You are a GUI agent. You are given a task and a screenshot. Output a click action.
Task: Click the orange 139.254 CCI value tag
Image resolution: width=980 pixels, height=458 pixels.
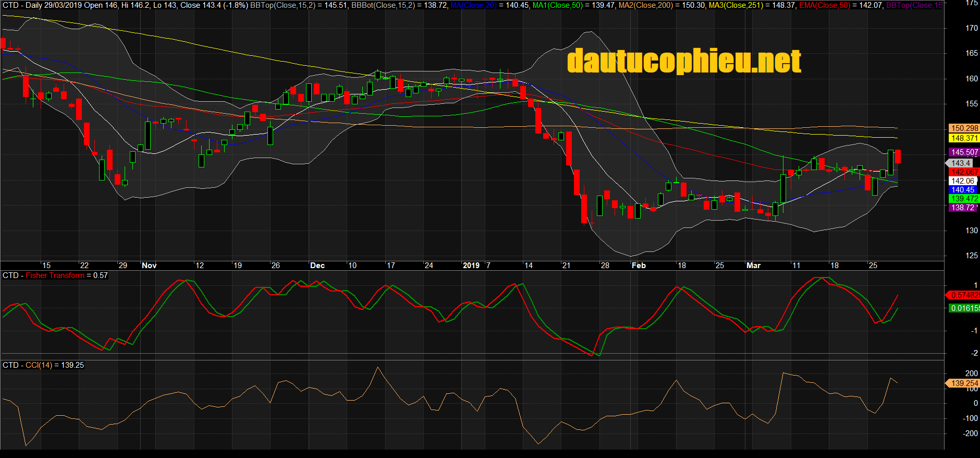pos(963,383)
